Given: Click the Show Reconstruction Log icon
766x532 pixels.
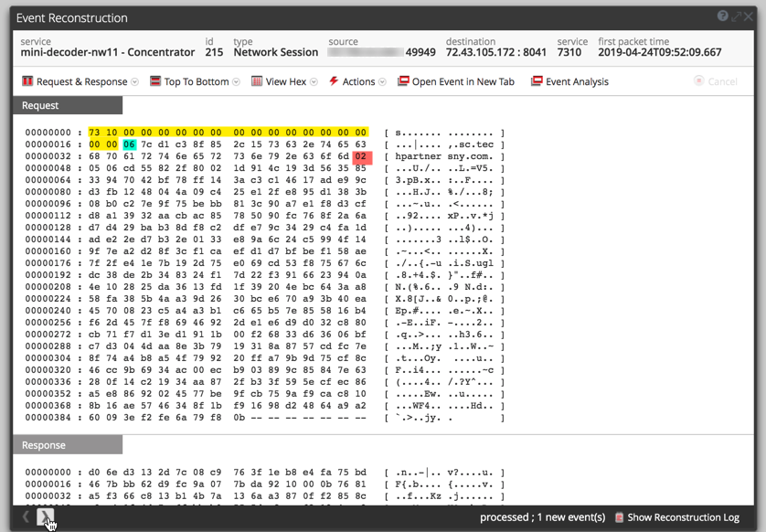Looking at the screenshot, I should coord(620,517).
